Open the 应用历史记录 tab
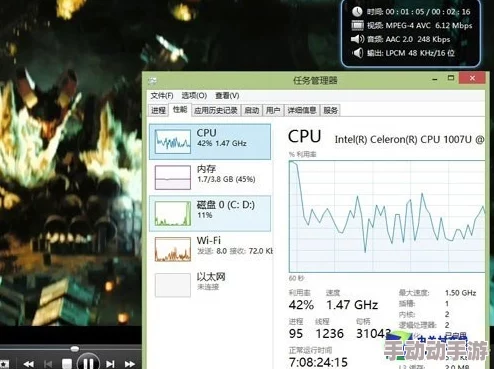Viewport: 494px width, 369px height. [216, 110]
